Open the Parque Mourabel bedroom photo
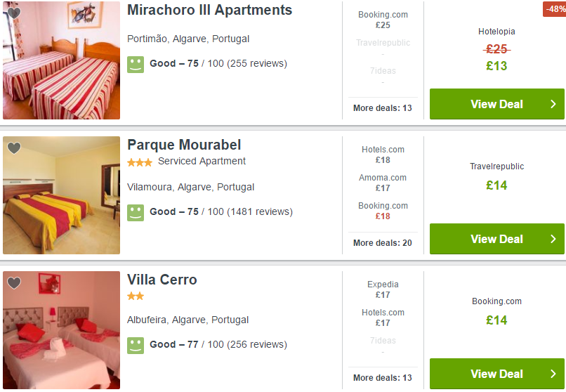Image resolution: width=566 pixels, height=392 pixels. click(x=61, y=195)
